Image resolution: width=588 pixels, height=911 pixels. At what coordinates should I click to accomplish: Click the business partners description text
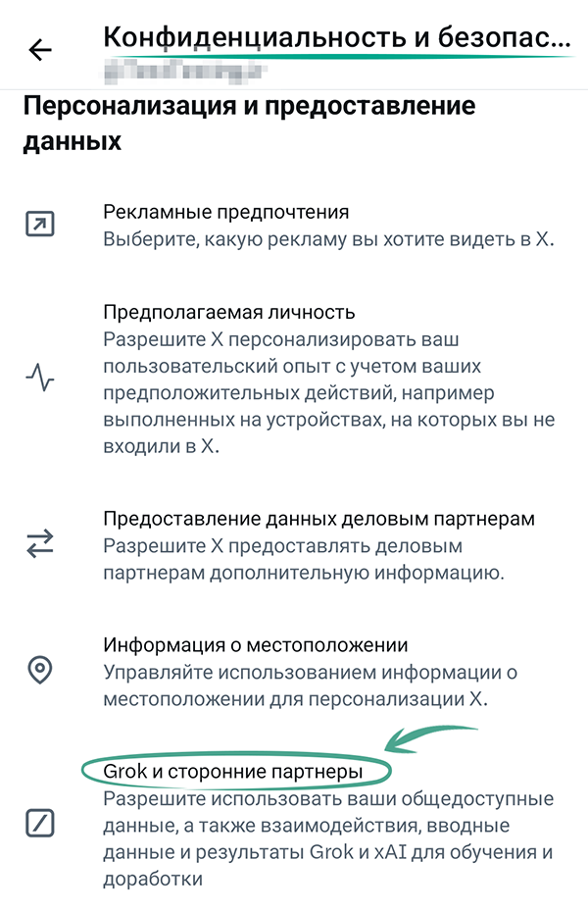[303, 558]
